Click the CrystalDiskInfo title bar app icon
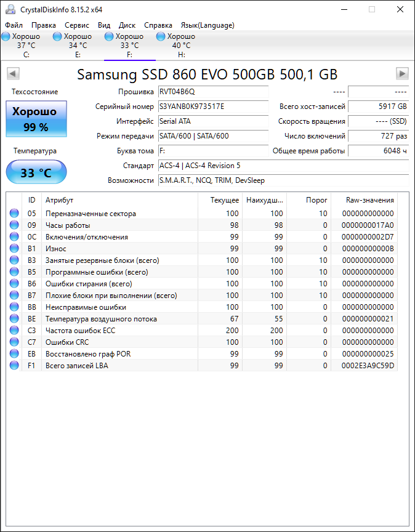This screenshot has width=415, height=532. click(10, 9)
